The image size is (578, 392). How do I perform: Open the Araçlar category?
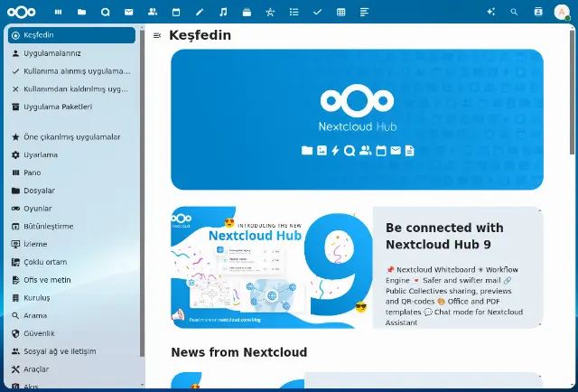click(x=72, y=369)
